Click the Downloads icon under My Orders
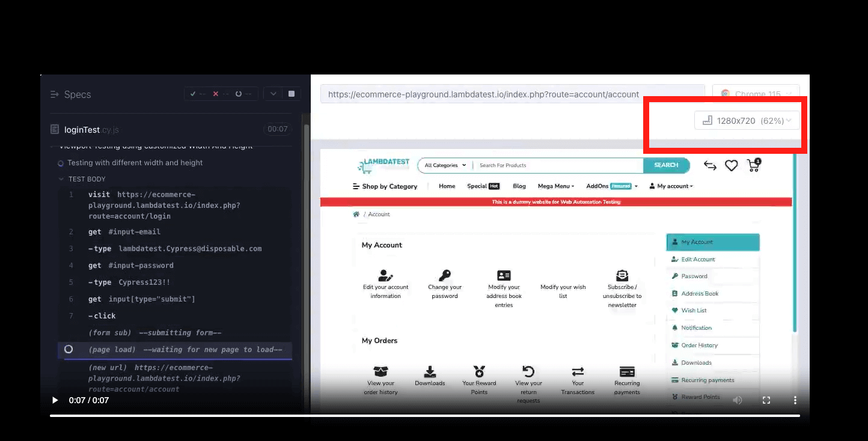868x441 pixels. click(x=430, y=371)
